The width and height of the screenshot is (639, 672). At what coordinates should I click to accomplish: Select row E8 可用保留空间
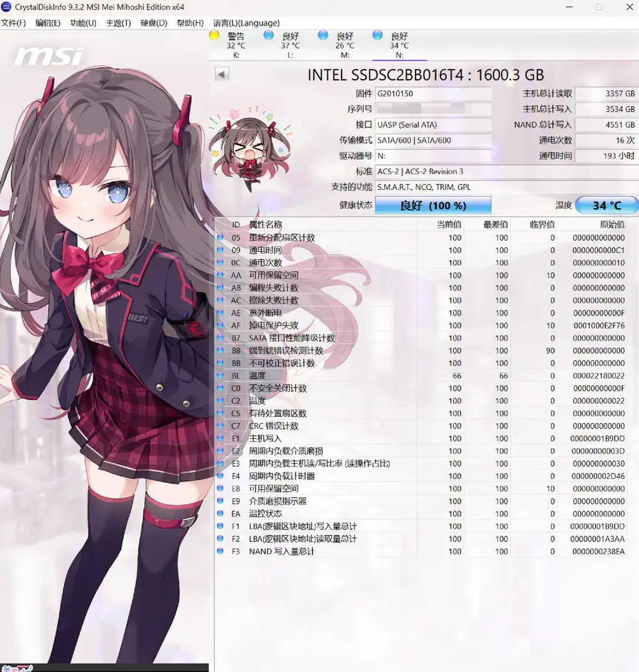click(x=422, y=488)
